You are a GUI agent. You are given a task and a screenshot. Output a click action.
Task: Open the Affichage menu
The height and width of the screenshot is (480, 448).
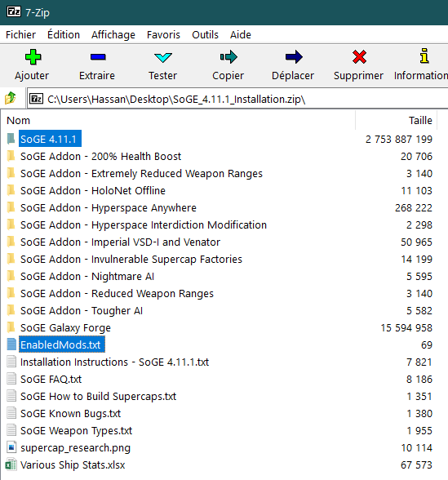click(113, 34)
